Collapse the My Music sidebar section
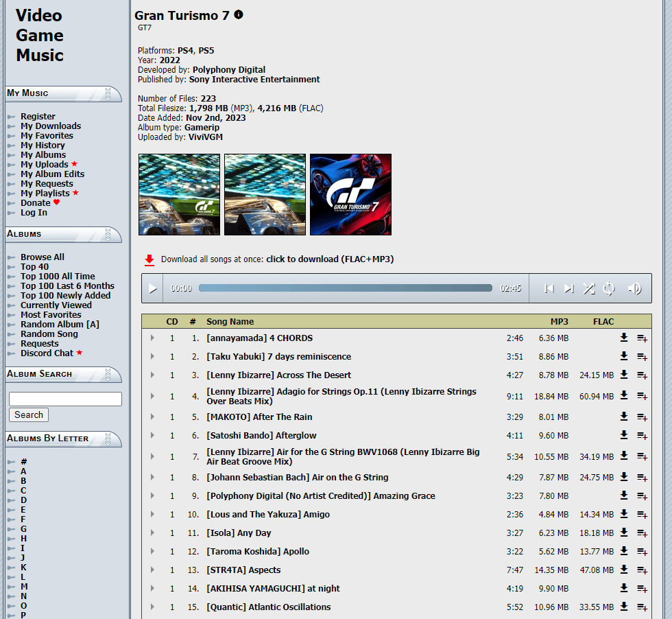 (x=108, y=93)
